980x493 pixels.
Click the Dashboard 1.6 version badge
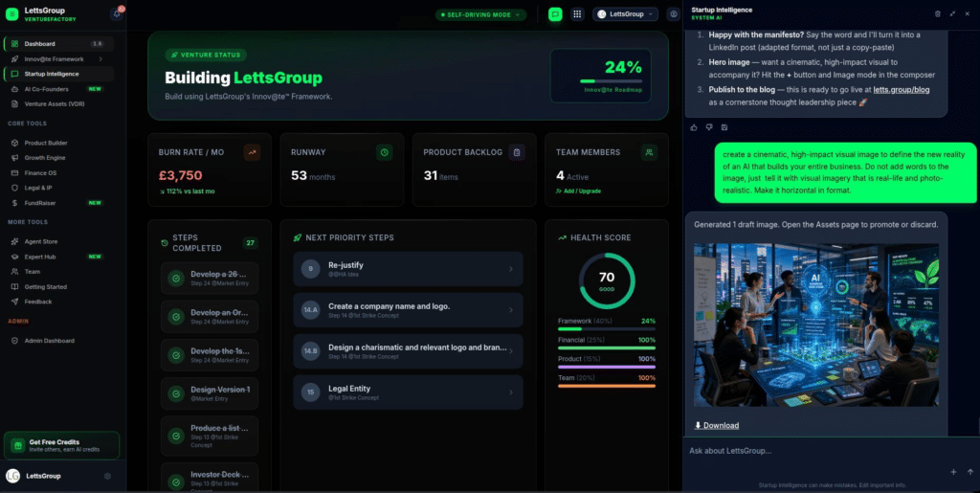point(97,44)
